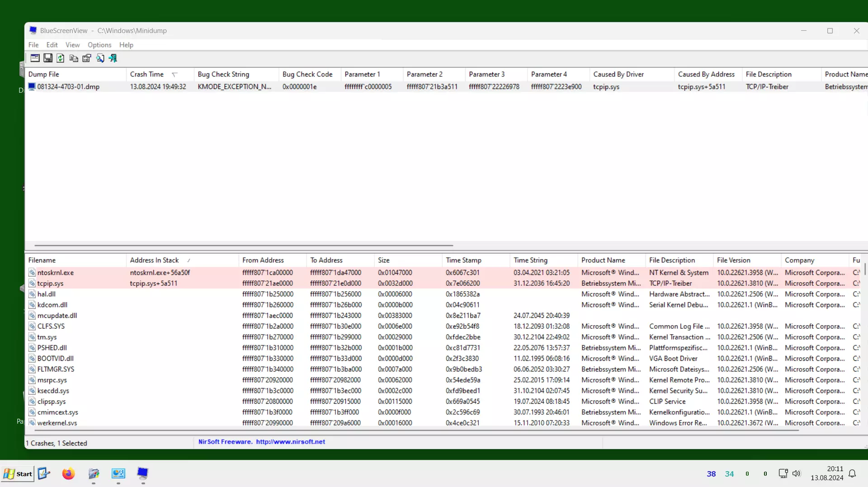Click BlueScreenView monitor icon in taskbar
Image resolution: width=868 pixels, height=487 pixels.
143,473
